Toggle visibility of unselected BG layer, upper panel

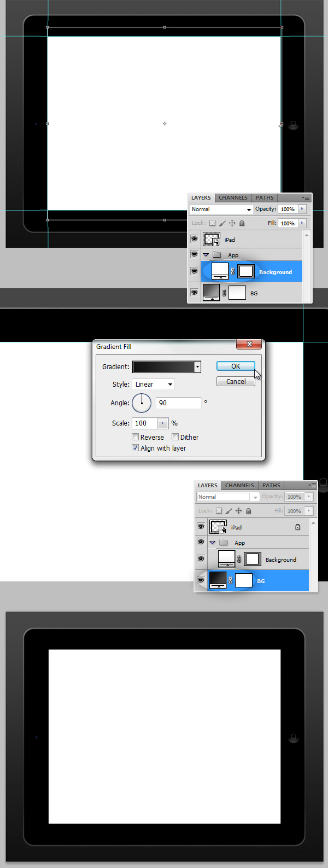(194, 293)
